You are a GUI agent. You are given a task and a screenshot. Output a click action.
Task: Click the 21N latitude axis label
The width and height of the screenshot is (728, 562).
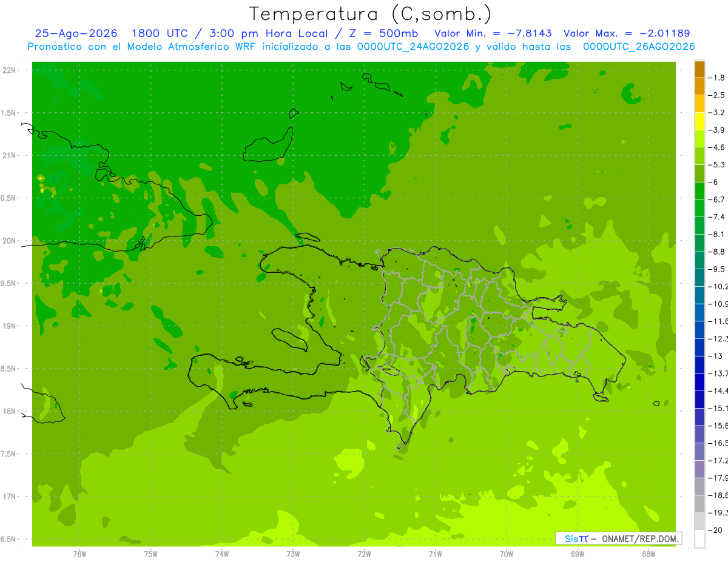tap(10, 156)
